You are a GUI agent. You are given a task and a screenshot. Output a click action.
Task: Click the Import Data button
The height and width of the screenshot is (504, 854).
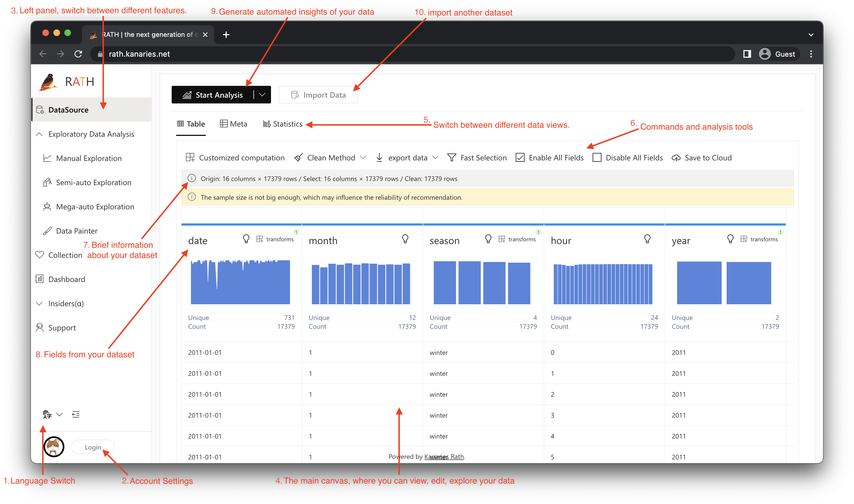click(x=318, y=95)
